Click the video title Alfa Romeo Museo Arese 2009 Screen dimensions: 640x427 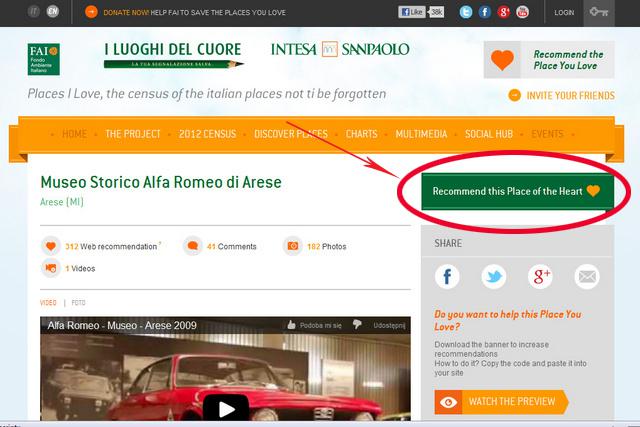122,325
